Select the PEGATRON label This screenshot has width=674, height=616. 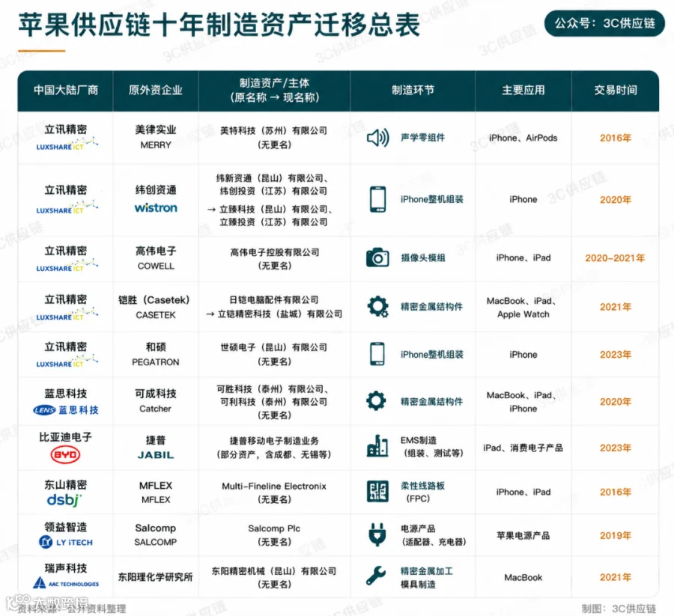[x=156, y=362]
